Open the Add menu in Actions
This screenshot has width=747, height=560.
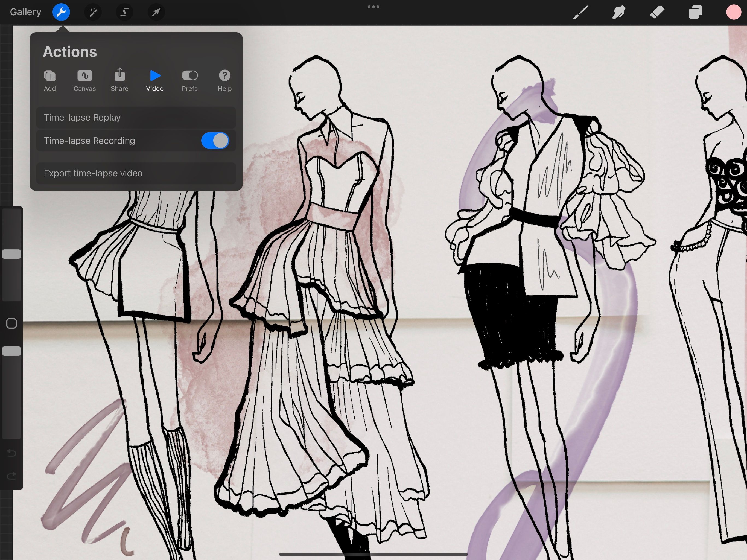pos(50,81)
